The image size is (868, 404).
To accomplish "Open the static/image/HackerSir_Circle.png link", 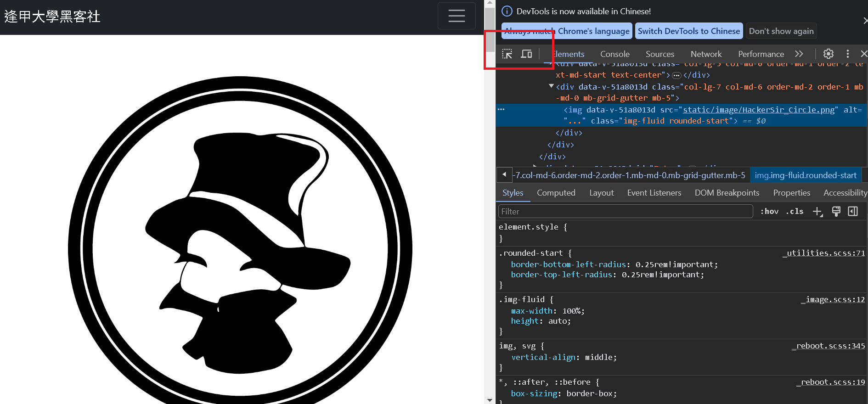I will coord(759,110).
